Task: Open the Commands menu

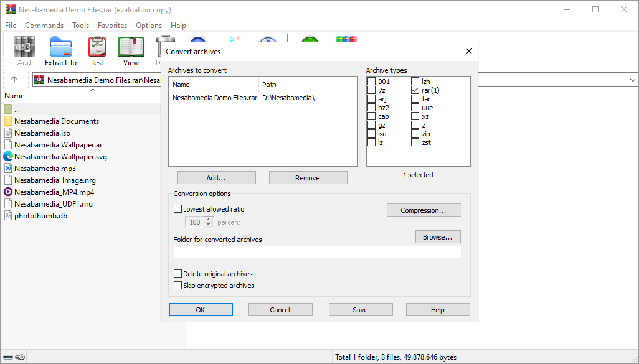Action: point(44,26)
